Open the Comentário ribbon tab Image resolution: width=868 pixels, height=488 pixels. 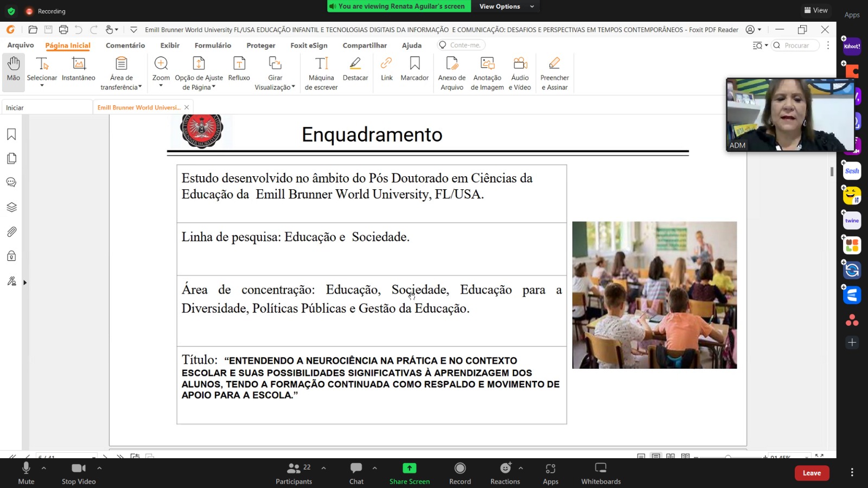point(125,46)
